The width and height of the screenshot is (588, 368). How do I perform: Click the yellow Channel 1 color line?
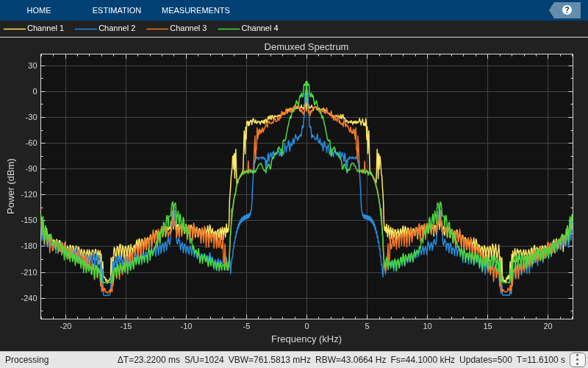click(x=15, y=29)
